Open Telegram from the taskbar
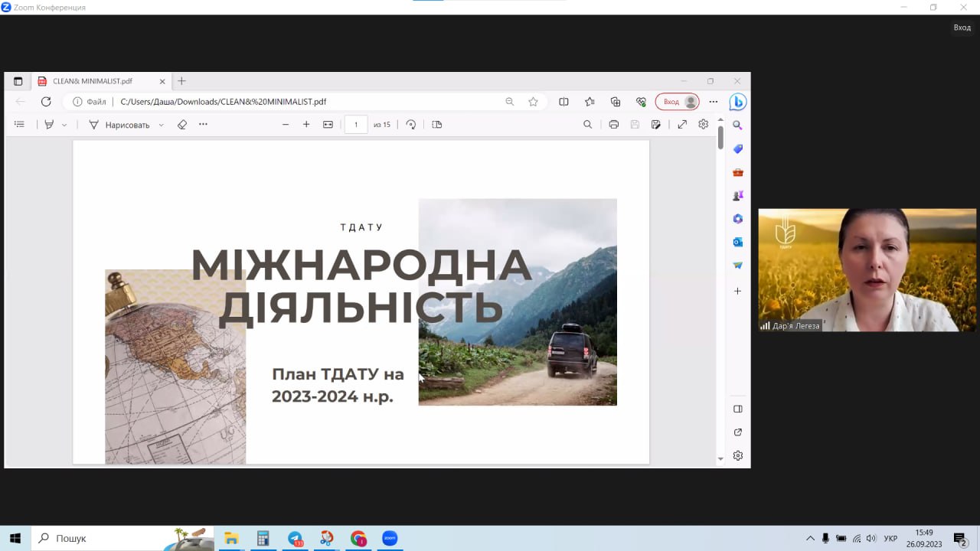 coord(296,539)
